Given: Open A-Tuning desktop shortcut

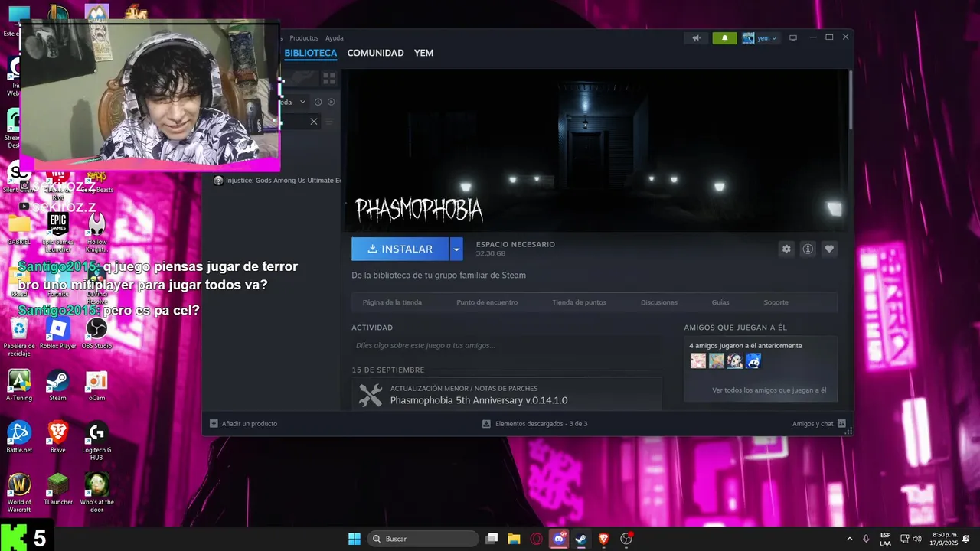Looking at the screenshot, I should pyautogui.click(x=19, y=386).
